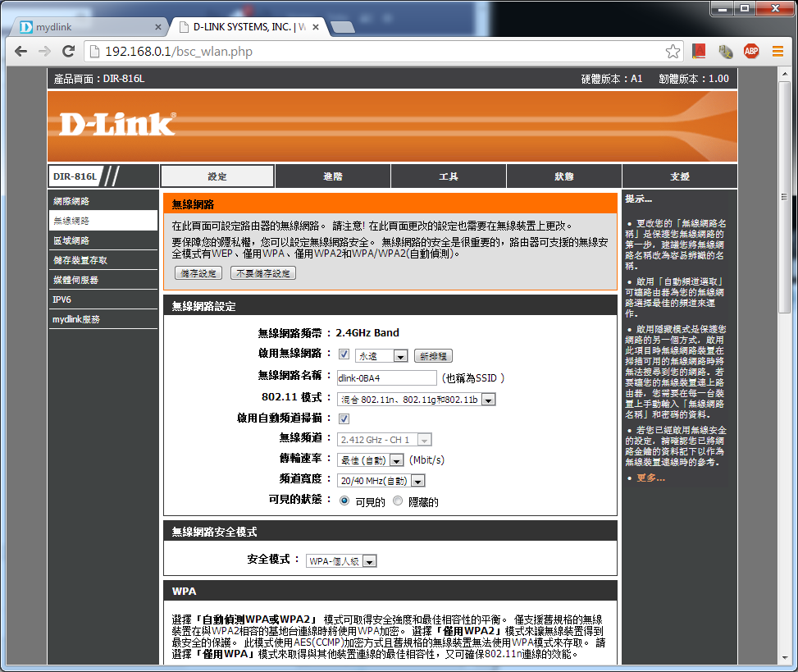Open the Chrome hamburger menu

(x=777, y=52)
